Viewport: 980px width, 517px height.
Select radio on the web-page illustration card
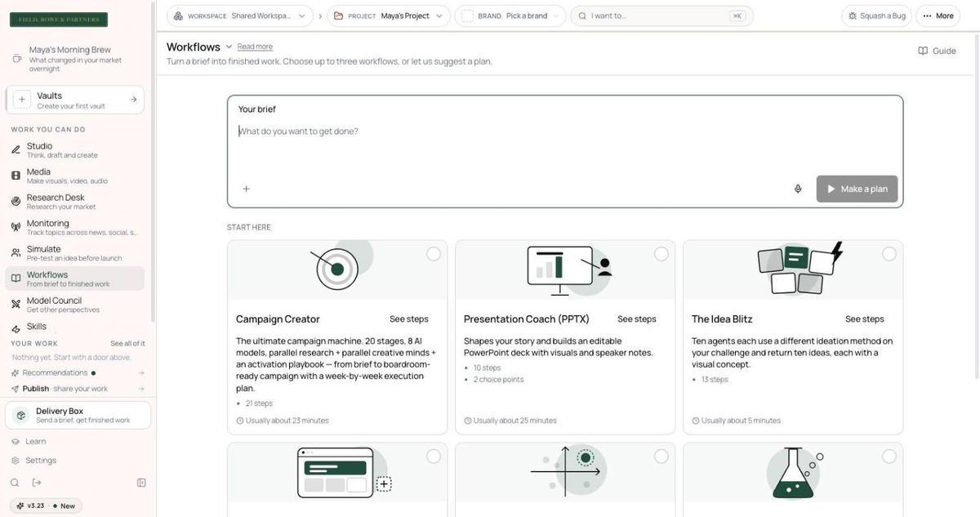434,457
